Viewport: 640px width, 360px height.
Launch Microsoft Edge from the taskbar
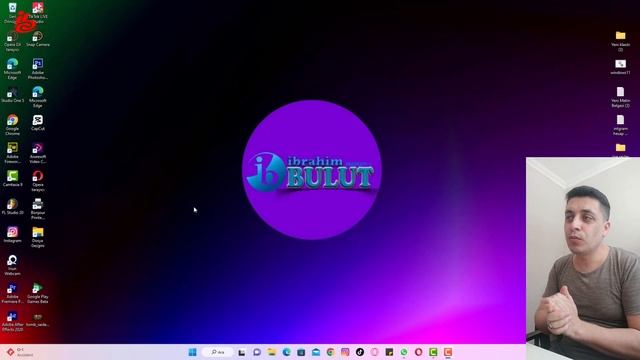[287, 352]
